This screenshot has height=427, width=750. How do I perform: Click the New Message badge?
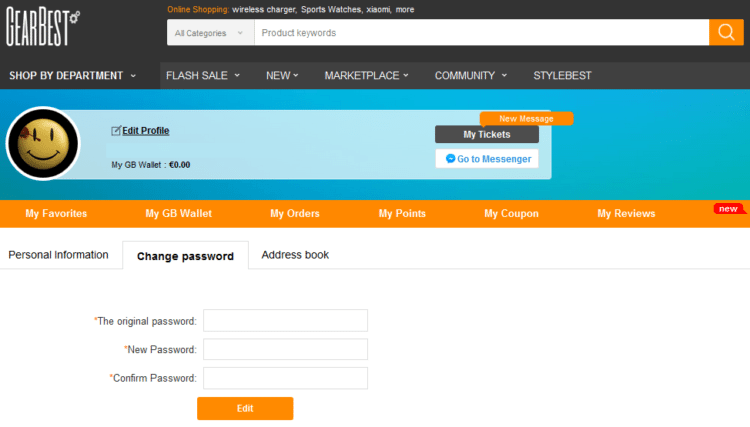pos(526,119)
